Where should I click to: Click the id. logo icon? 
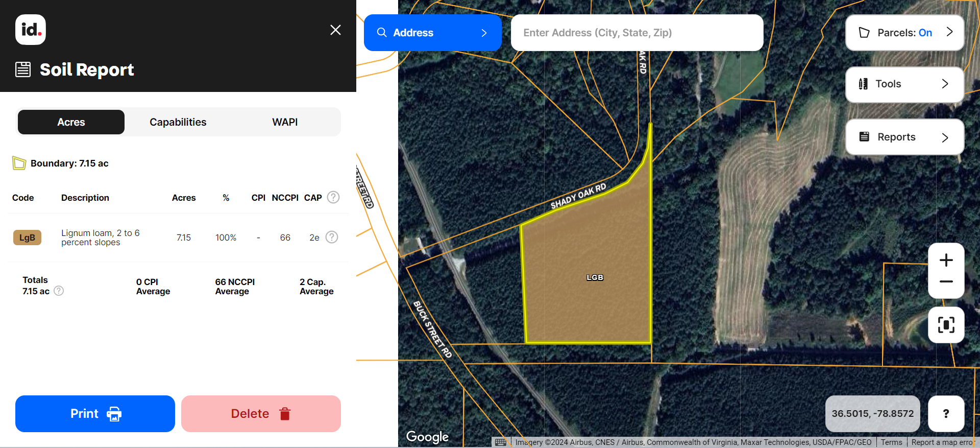click(x=31, y=30)
